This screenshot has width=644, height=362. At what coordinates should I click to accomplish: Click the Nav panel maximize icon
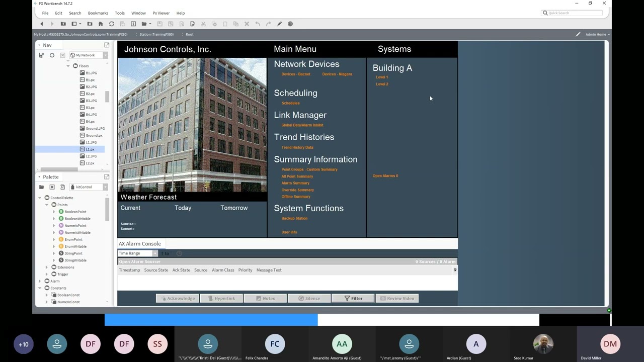click(107, 45)
